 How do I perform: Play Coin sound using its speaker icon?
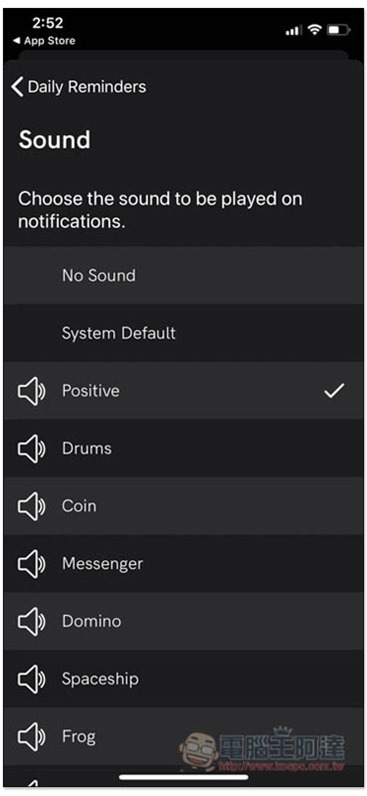coord(31,507)
